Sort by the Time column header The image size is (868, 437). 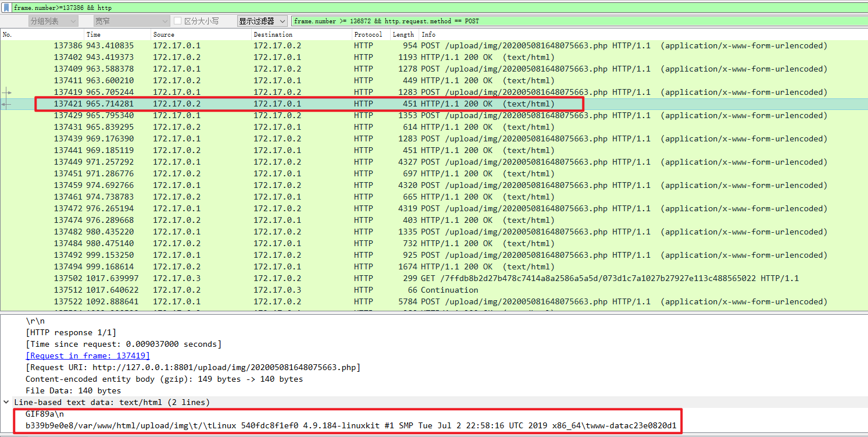pos(116,34)
